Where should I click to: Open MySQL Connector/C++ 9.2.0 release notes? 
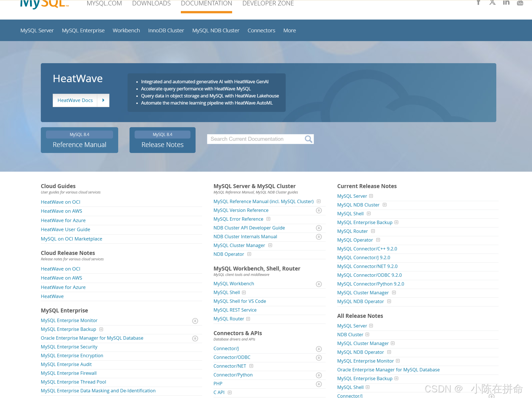coord(367,249)
